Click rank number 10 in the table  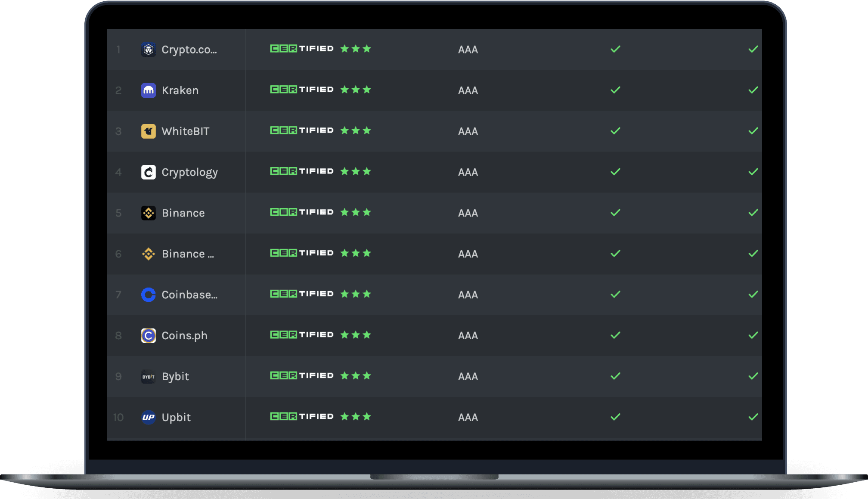pyautogui.click(x=118, y=418)
